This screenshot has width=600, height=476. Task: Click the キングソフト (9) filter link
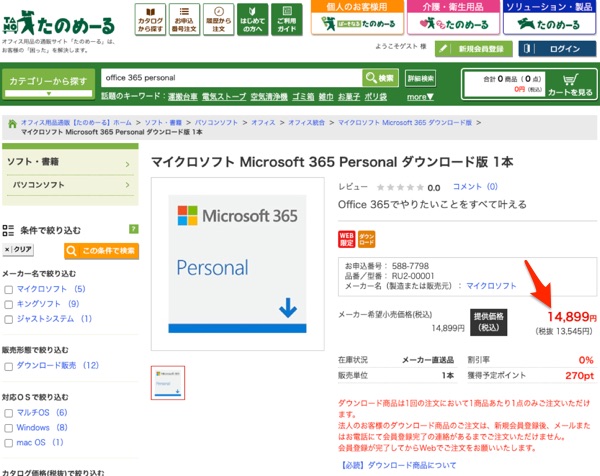(48, 304)
